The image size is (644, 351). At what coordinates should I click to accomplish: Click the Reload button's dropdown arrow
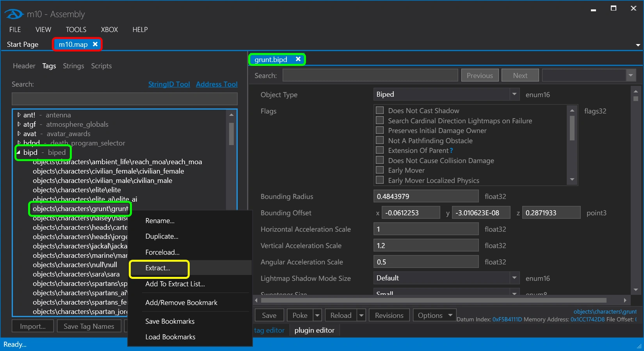click(361, 315)
